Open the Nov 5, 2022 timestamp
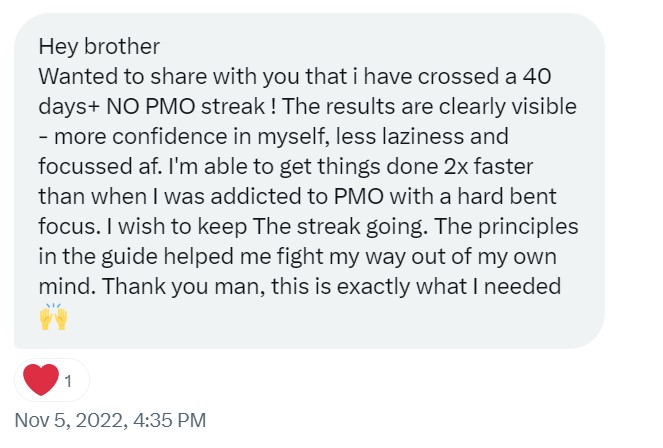 pos(110,420)
